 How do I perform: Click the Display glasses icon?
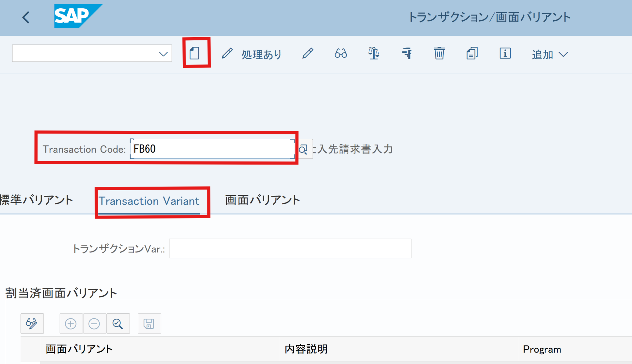[341, 53]
